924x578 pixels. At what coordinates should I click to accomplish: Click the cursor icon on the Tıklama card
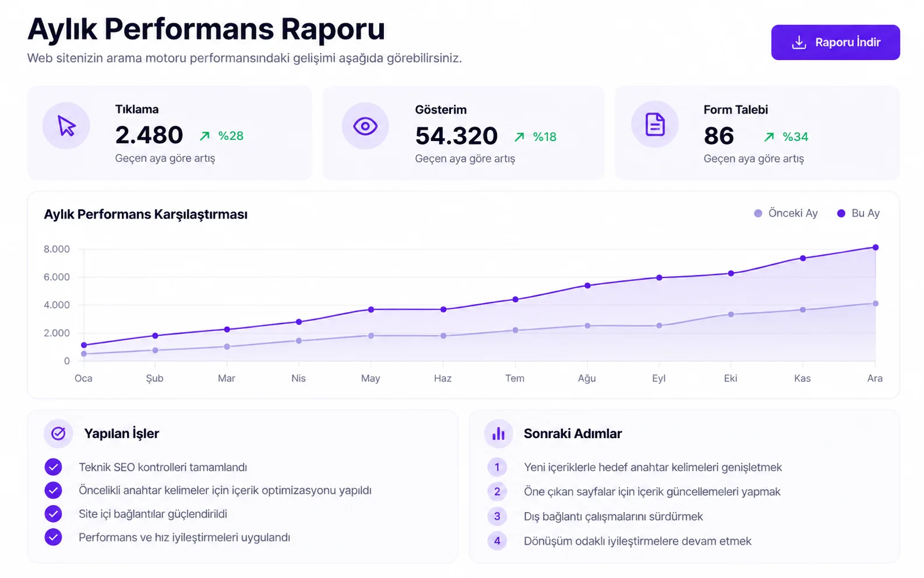pos(66,126)
